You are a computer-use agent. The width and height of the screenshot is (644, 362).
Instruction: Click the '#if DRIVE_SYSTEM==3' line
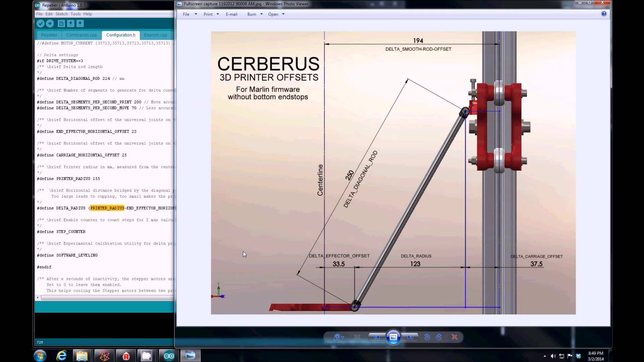pos(60,61)
